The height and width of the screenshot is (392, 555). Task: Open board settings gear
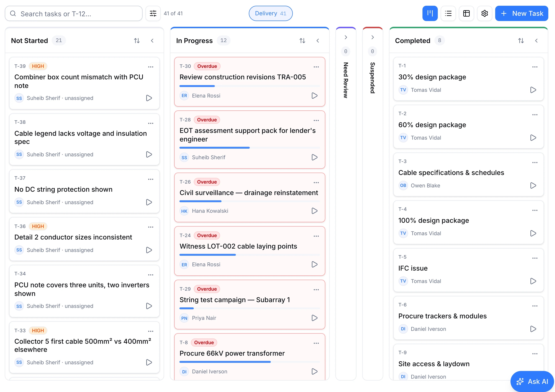click(x=484, y=14)
